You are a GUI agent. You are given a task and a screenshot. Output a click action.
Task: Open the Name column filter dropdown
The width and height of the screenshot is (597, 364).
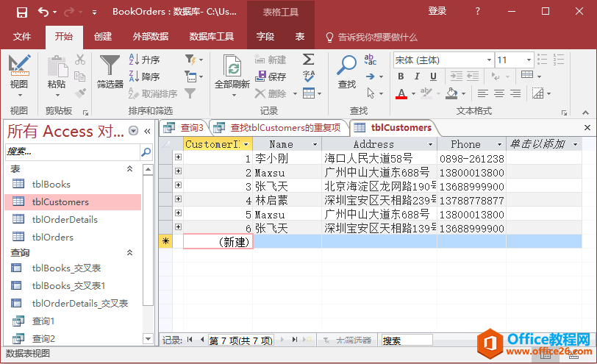(x=315, y=144)
